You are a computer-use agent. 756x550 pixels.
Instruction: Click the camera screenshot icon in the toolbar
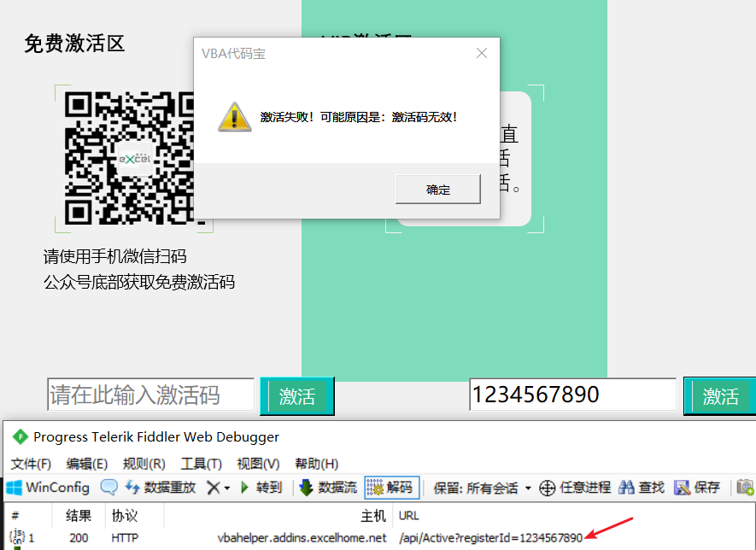click(x=745, y=488)
